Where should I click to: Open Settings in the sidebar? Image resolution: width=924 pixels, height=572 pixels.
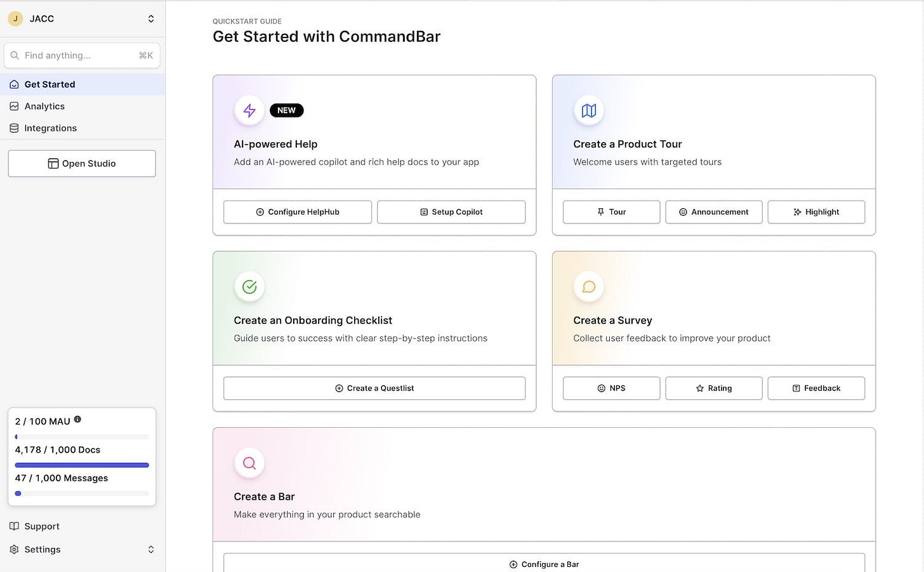coord(82,550)
